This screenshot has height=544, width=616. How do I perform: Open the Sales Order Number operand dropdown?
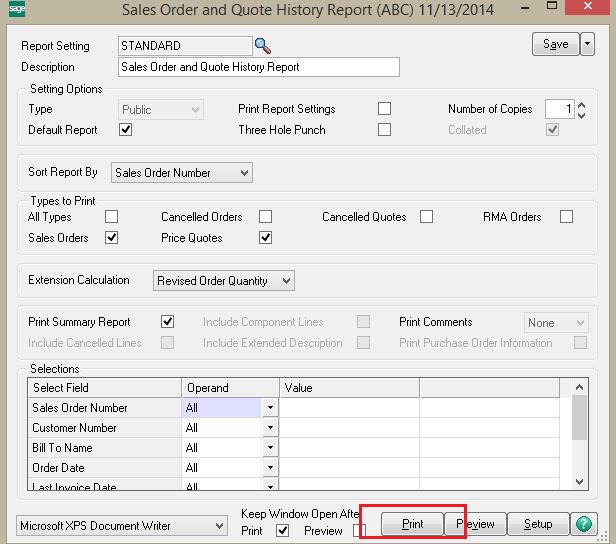pyautogui.click(x=269, y=408)
